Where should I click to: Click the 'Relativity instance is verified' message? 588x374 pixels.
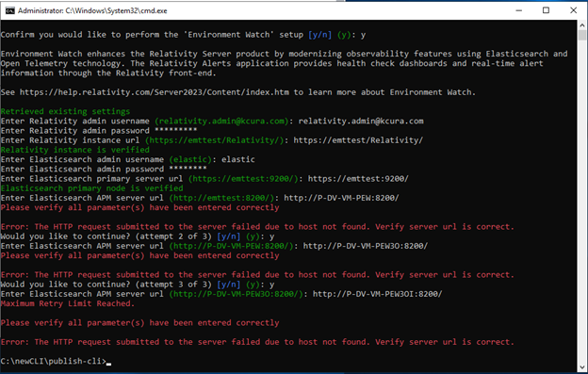[75, 150]
